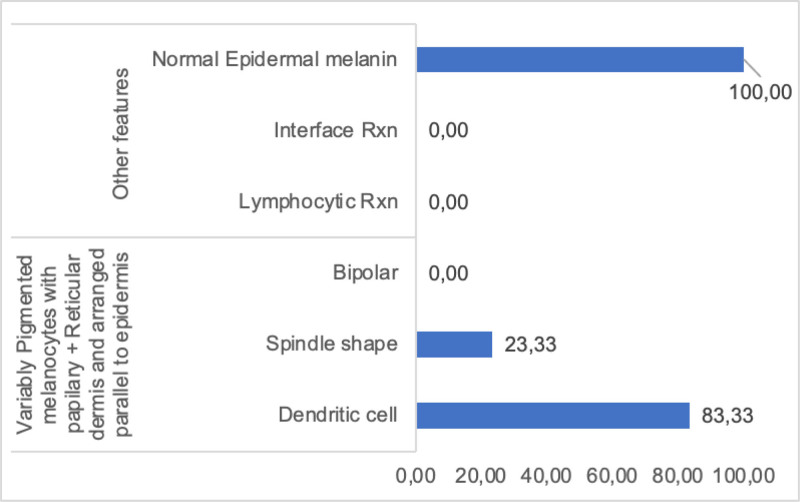Click the Normal Epidermal melanin bar
This screenshot has height=502, width=800.
pos(580,59)
